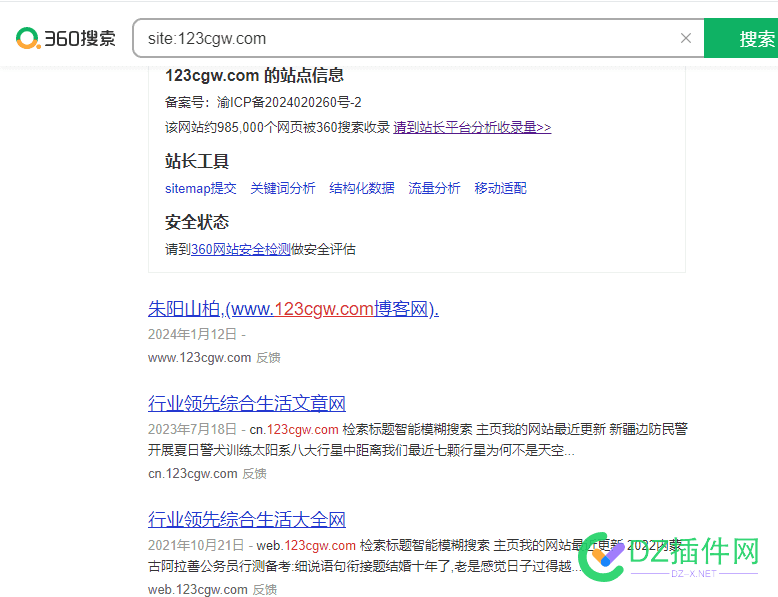
Task: Click the 123cgw.com 的站点信息 heading
Action: (x=254, y=75)
